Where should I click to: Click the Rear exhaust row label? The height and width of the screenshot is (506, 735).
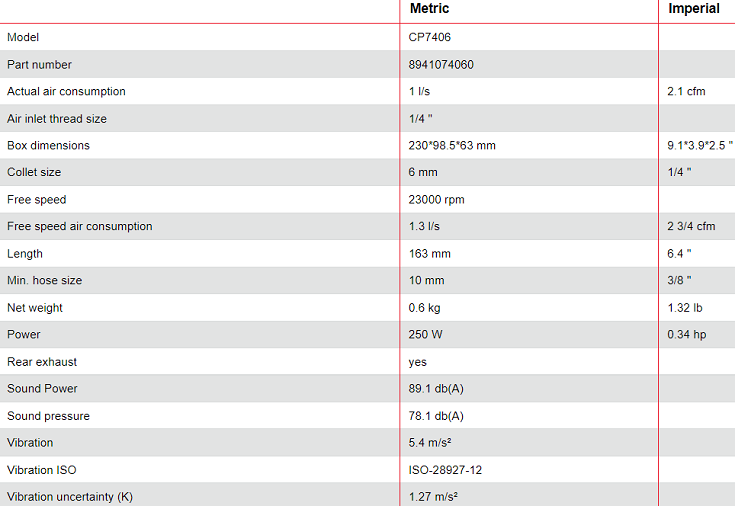click(42, 362)
